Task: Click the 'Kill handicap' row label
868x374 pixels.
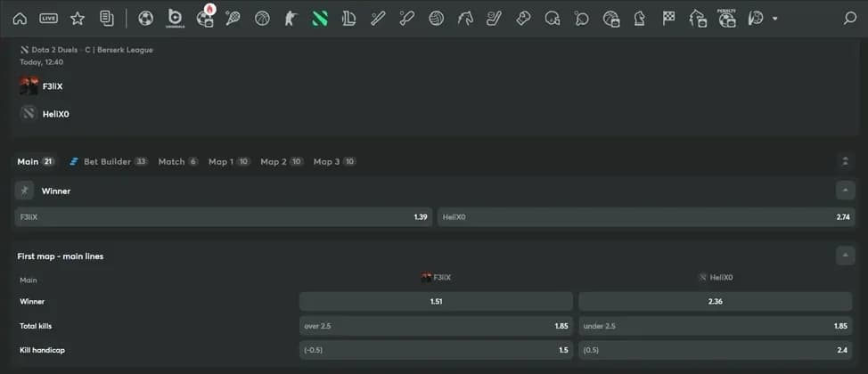Action: pos(42,350)
